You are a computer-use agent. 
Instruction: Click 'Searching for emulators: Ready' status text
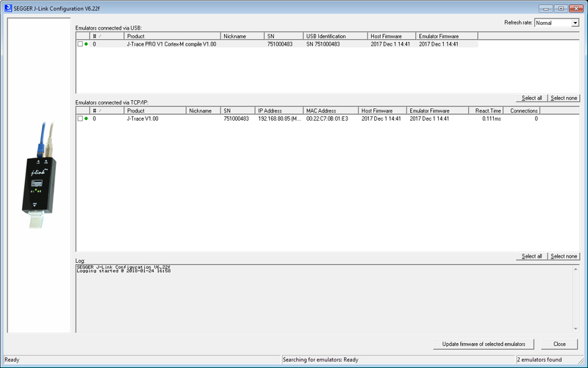click(x=320, y=360)
